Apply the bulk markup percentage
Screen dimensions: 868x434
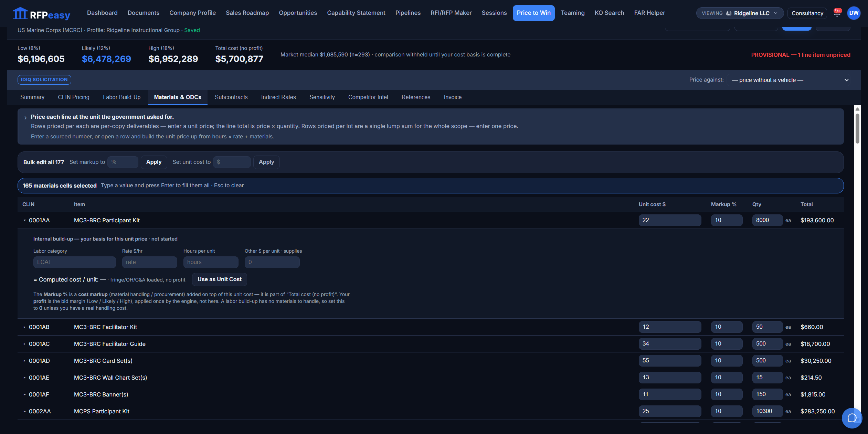tap(154, 162)
